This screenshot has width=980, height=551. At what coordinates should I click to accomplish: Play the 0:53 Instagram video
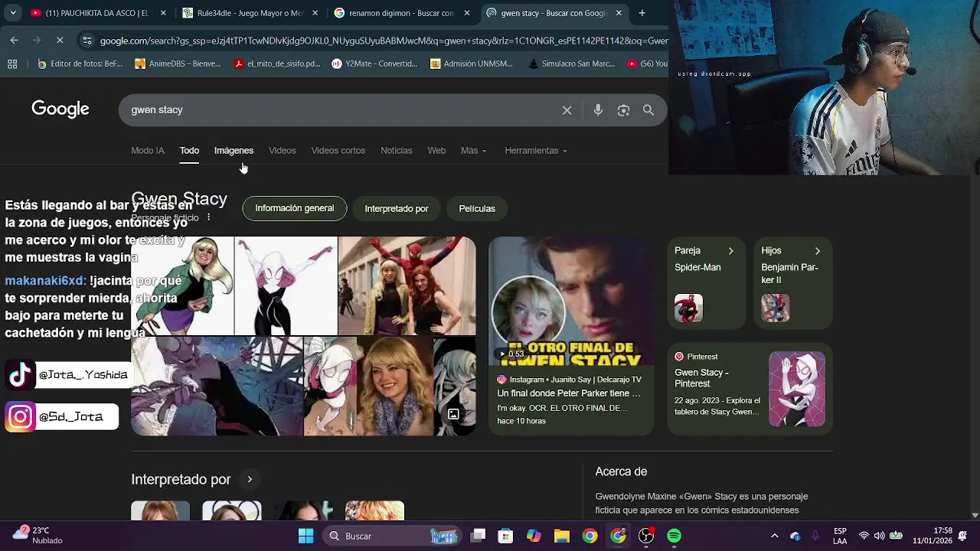point(571,302)
